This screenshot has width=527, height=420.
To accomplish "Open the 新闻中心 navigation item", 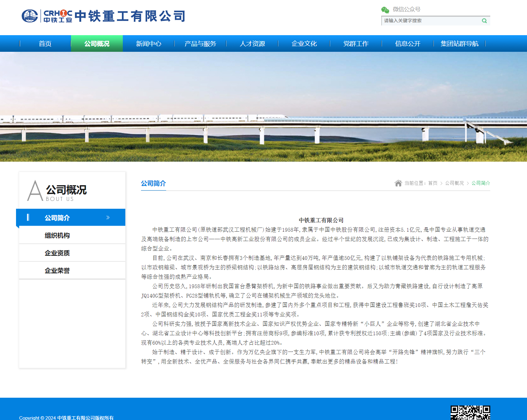I will tap(149, 44).
